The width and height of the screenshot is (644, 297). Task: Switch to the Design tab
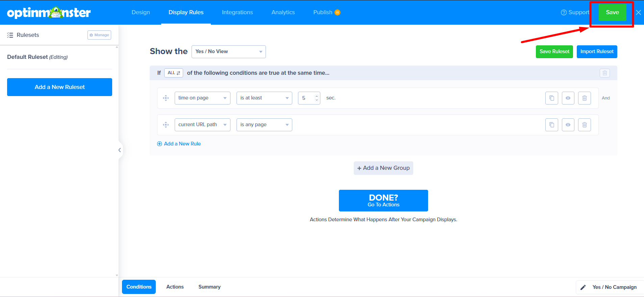coord(141,13)
